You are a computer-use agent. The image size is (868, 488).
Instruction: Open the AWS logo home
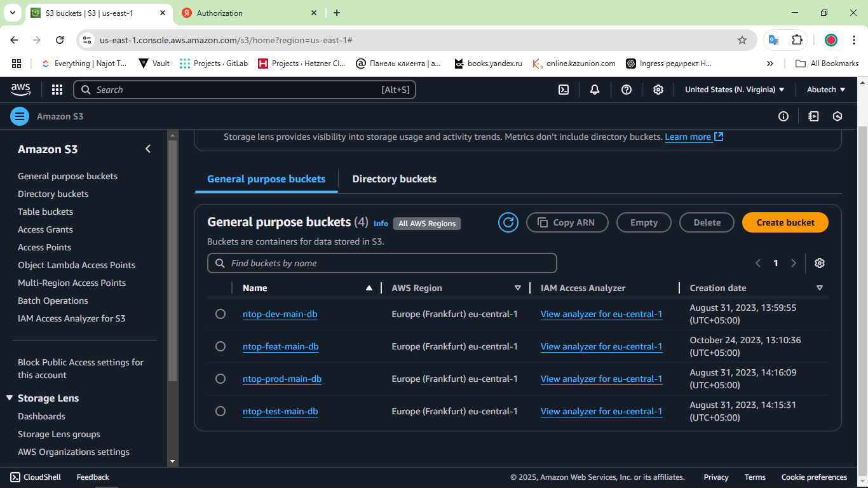coord(21,90)
